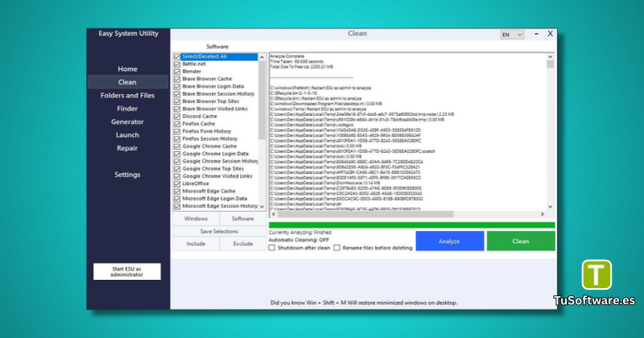The width and height of the screenshot is (644, 338).
Task: Enable Shutdown after clean checkbox
Action: [272, 248]
